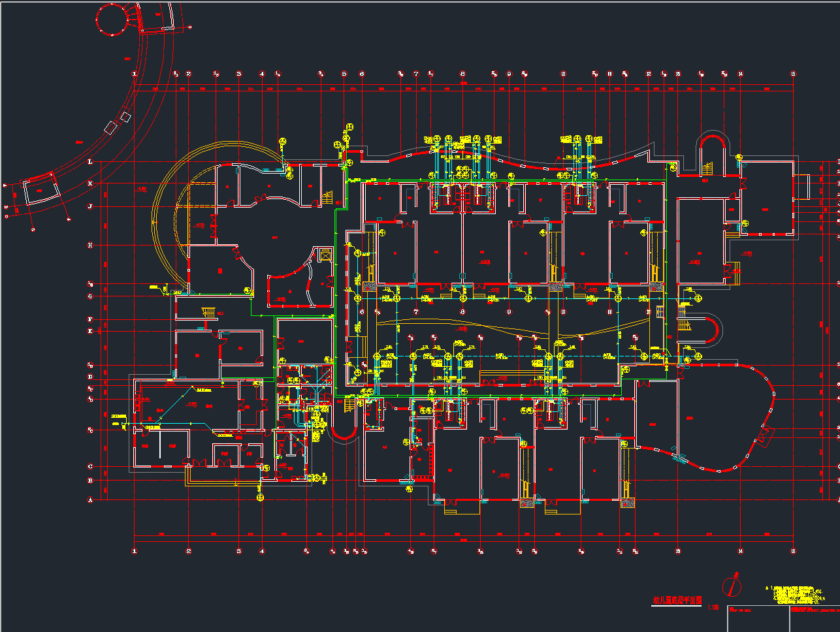Select the 1:100 scale label
The image size is (840, 632).
coord(713,608)
